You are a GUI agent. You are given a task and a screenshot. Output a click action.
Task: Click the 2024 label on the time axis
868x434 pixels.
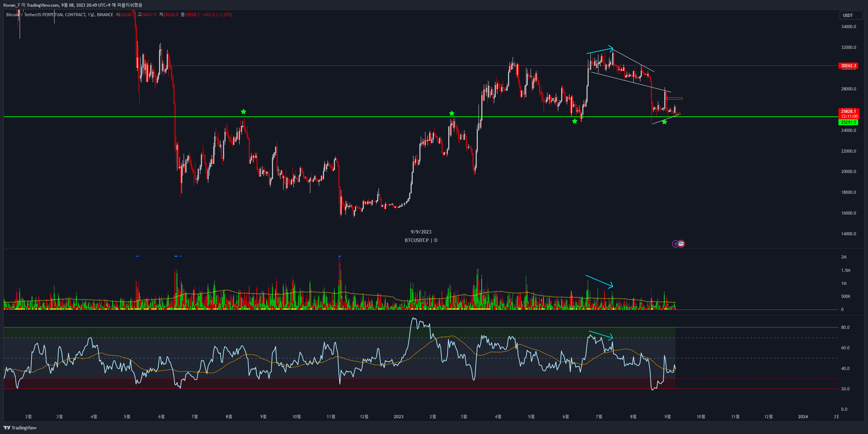pyautogui.click(x=803, y=417)
